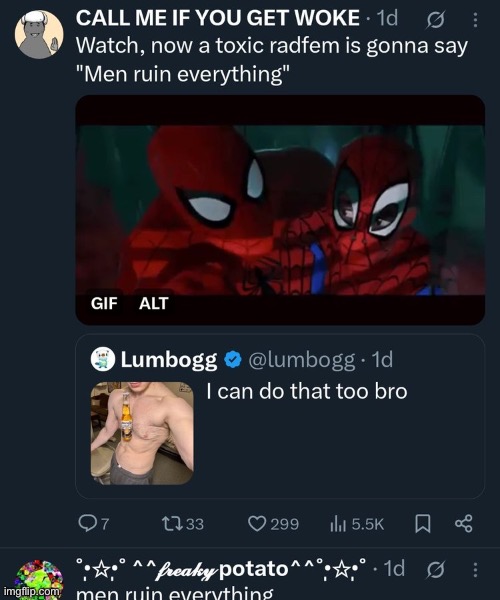Screen dimensions: 500x600
Task: Play the Spider-Man GIF
Action: pyautogui.click(x=280, y=210)
